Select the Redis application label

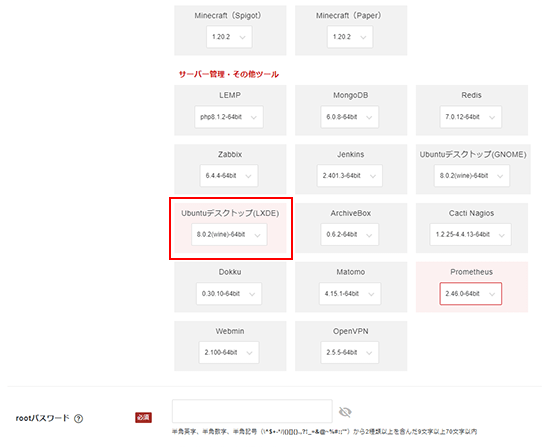(x=471, y=95)
